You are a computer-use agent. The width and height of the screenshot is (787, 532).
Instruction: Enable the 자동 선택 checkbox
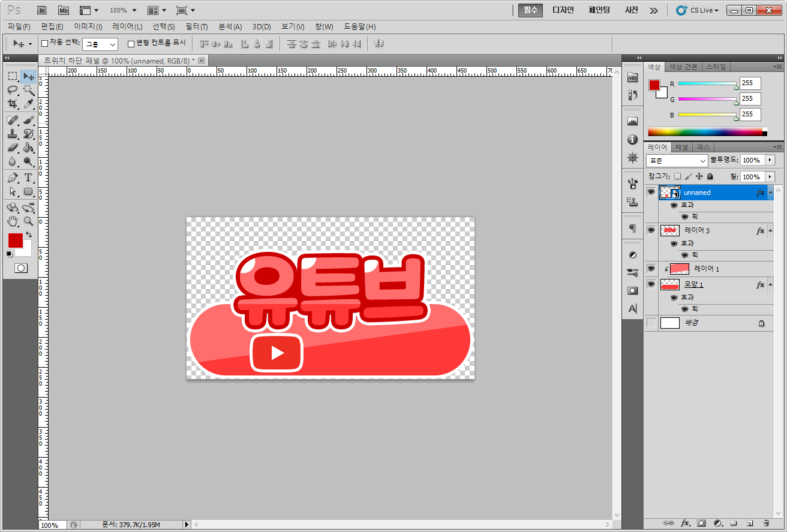(44, 44)
